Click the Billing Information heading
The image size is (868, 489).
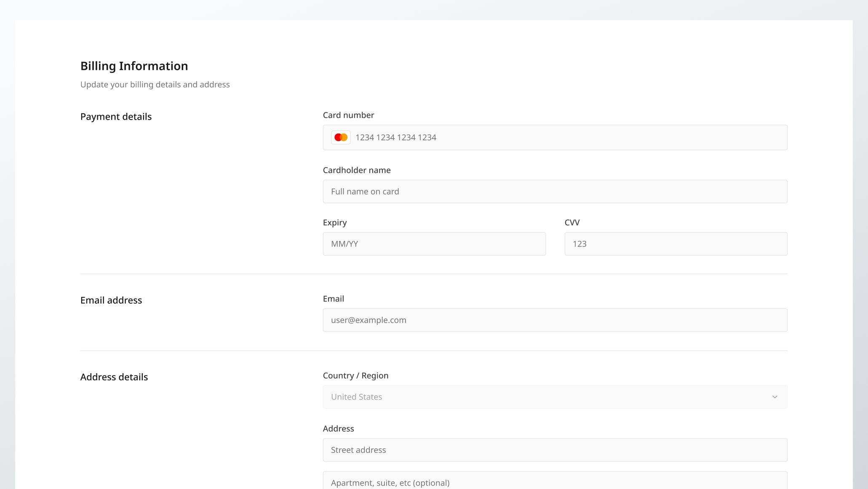pos(134,66)
